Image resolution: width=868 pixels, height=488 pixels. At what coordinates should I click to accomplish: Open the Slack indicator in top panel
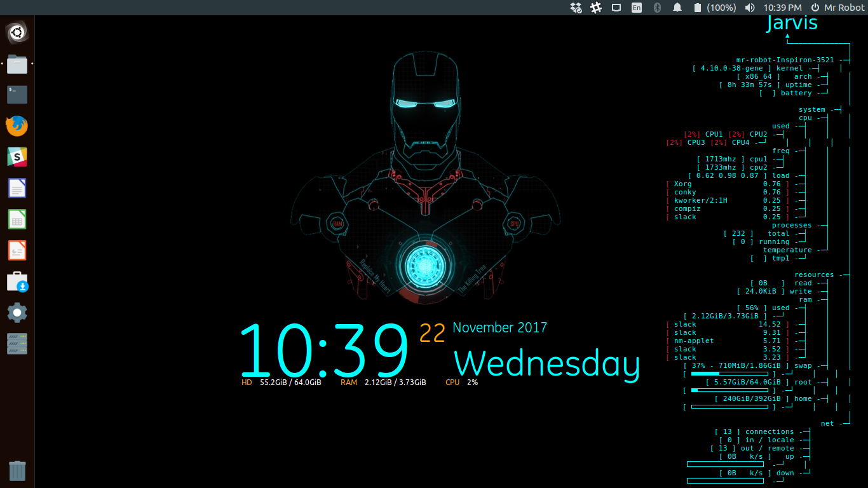coord(596,8)
